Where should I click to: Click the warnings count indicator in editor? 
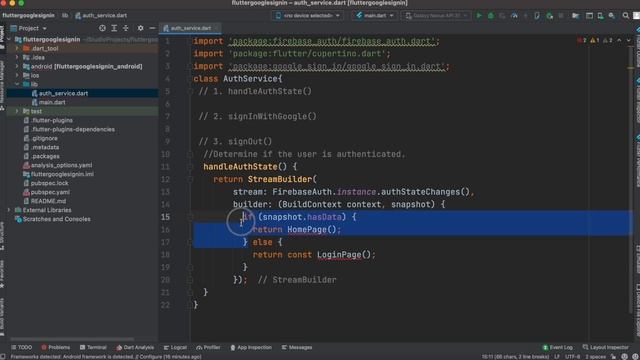595,40
